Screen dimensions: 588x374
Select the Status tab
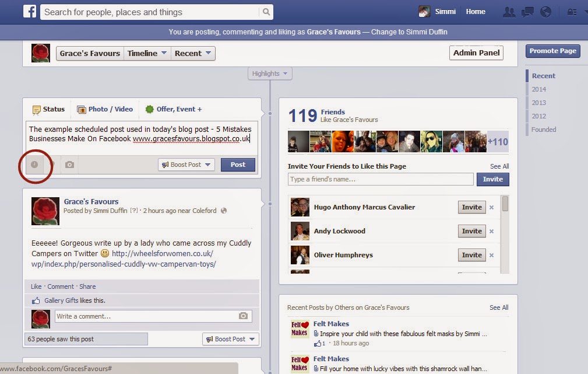tap(48, 109)
